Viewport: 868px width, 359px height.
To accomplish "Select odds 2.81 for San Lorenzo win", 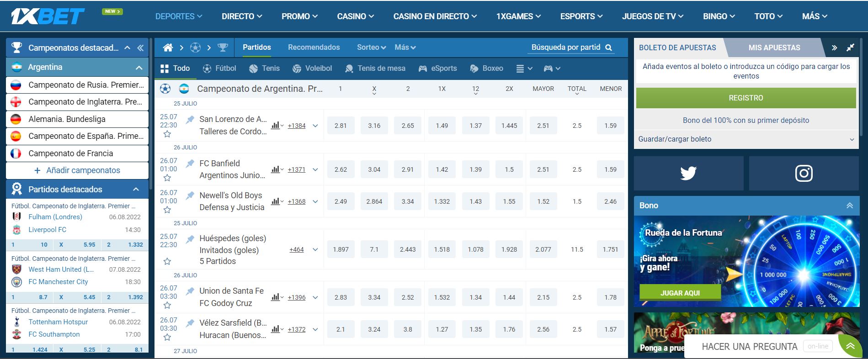I will (x=341, y=126).
